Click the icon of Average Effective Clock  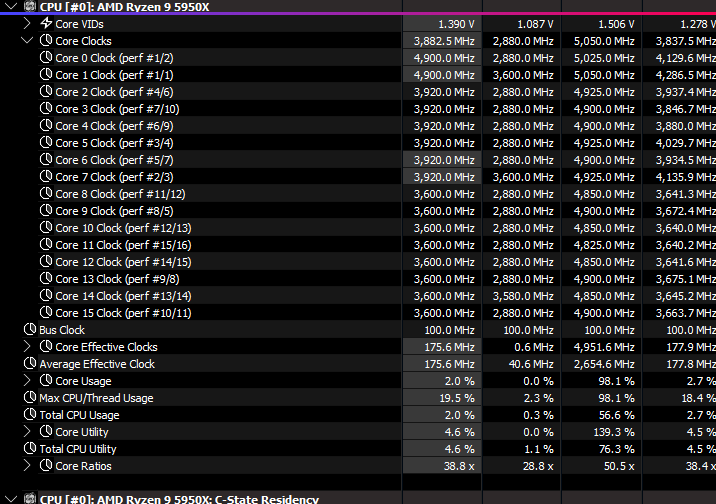30,363
